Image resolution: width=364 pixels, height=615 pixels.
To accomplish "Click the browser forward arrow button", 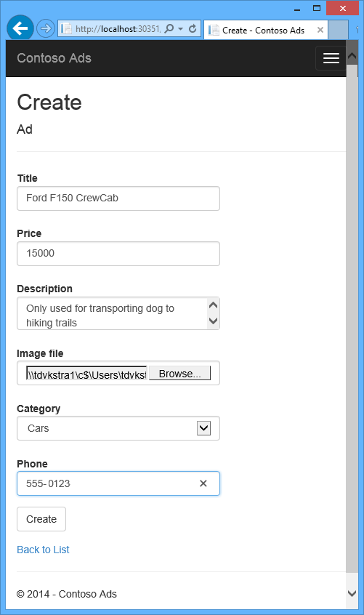I will 46,28.
